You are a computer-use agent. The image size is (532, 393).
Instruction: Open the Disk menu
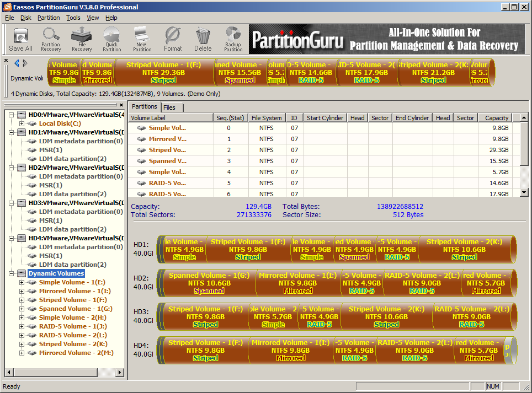[26, 18]
